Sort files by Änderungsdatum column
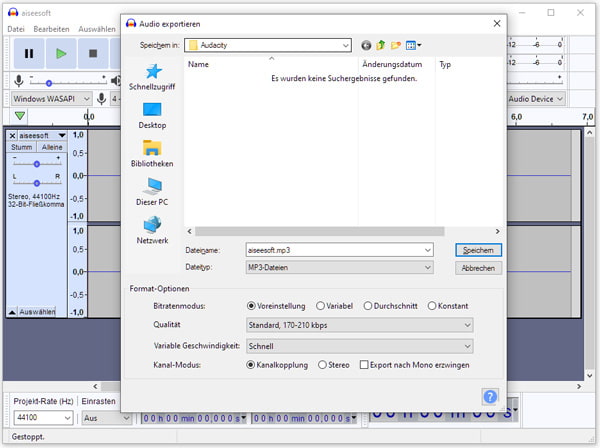 click(x=396, y=64)
